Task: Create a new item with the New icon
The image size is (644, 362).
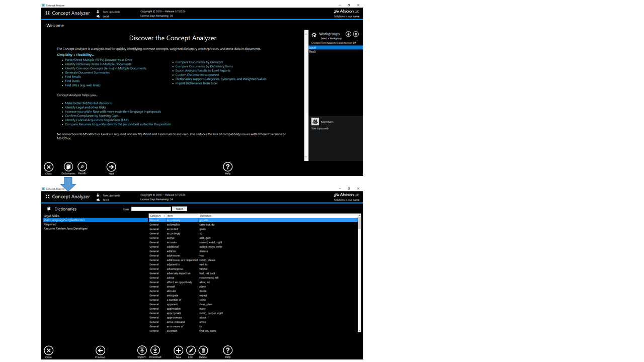Action: 178,350
